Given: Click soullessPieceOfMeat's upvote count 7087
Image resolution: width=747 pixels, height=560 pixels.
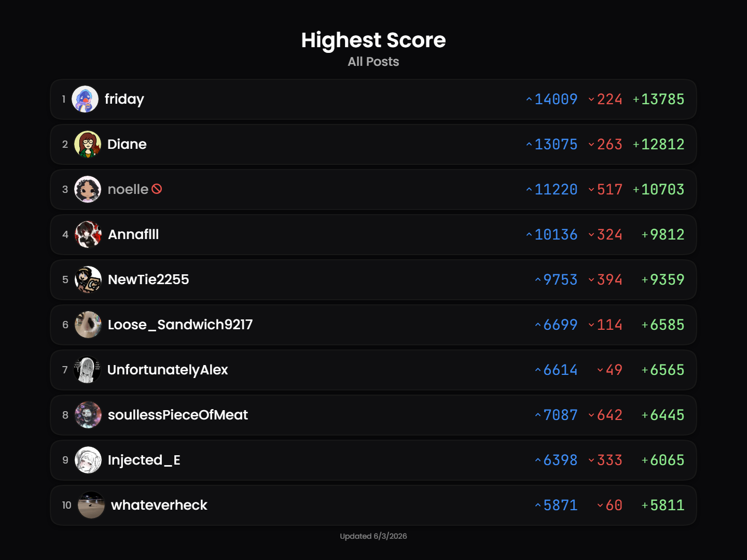Looking at the screenshot, I should point(556,415).
